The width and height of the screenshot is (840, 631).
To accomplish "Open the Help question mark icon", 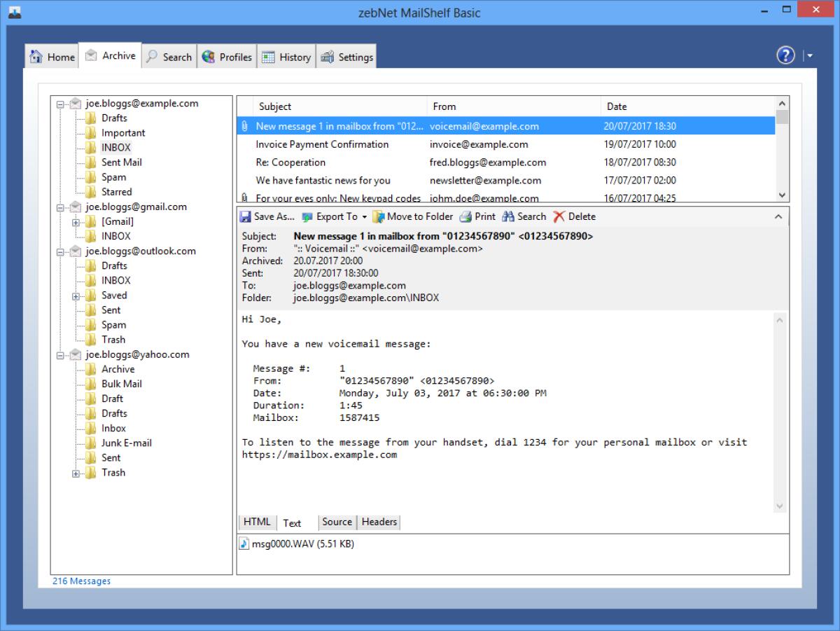I will point(785,55).
